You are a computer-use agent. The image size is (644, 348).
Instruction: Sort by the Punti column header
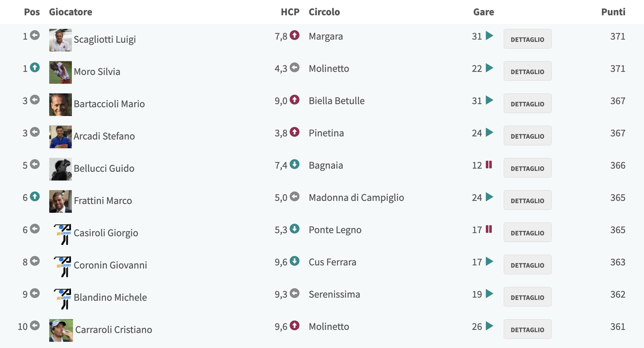(613, 12)
